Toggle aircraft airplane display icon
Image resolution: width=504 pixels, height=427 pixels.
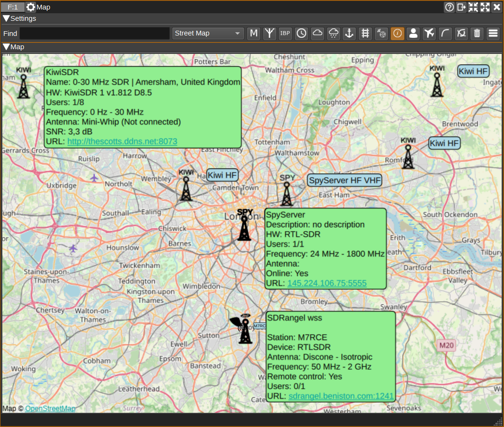click(x=429, y=34)
